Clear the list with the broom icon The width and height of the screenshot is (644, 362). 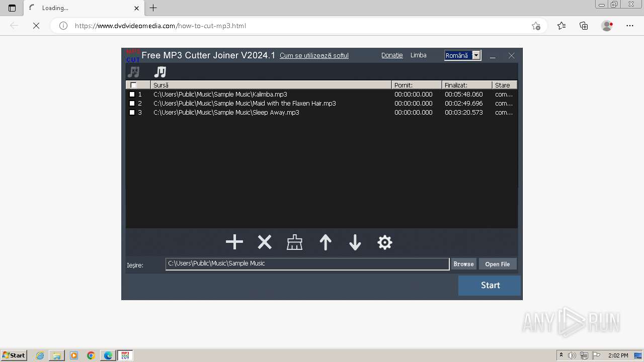click(294, 242)
